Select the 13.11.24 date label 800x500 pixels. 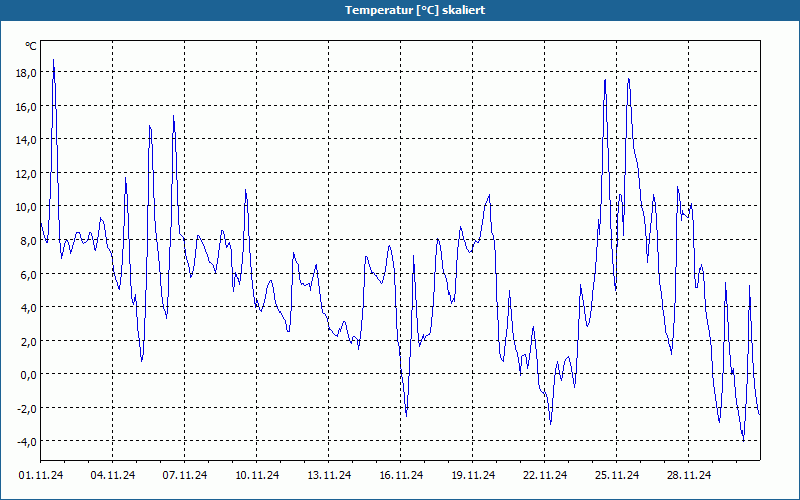329,475
